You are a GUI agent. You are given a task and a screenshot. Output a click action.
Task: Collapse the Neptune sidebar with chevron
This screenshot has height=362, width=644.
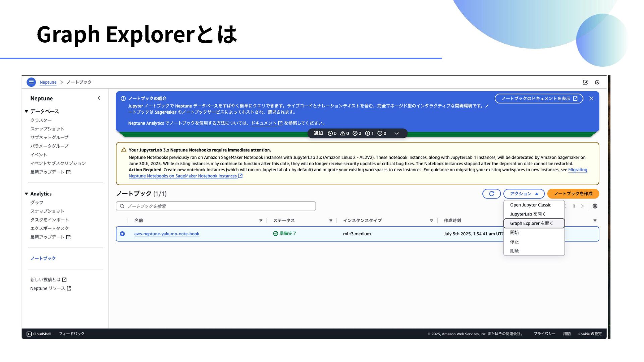click(99, 98)
